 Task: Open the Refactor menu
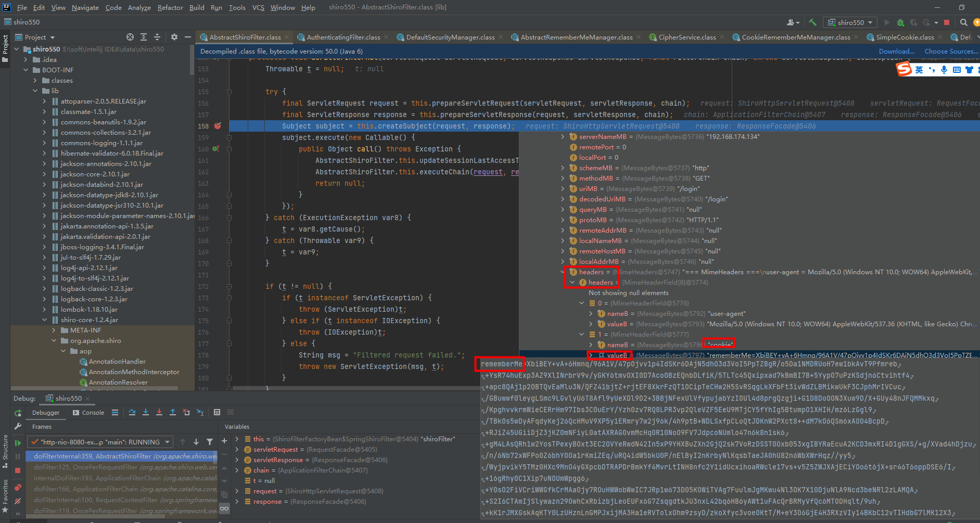[170, 7]
